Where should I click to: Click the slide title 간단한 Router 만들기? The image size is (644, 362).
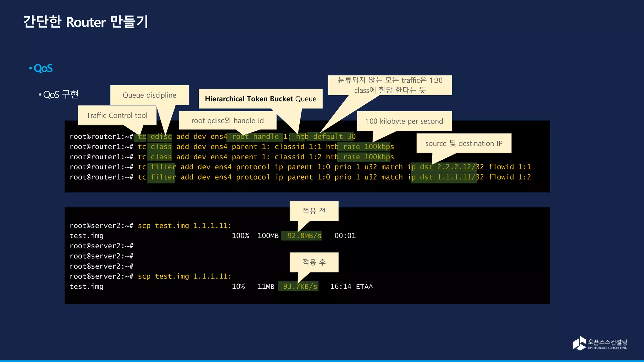[86, 22]
